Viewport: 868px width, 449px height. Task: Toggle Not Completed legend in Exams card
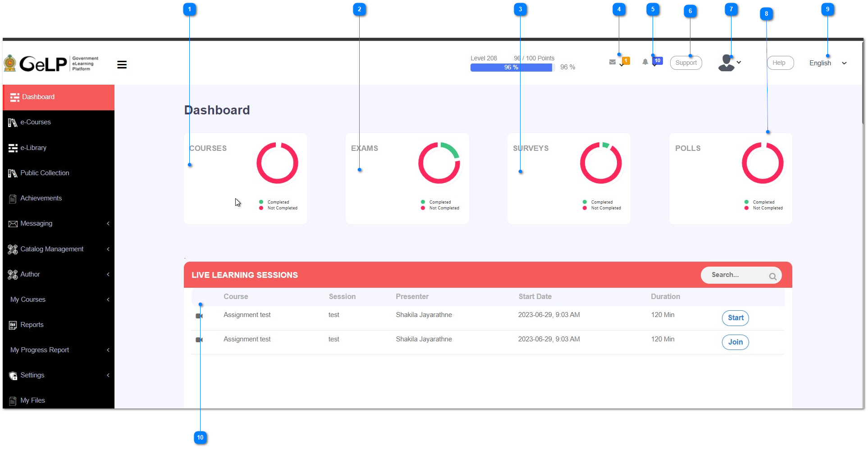[440, 208]
